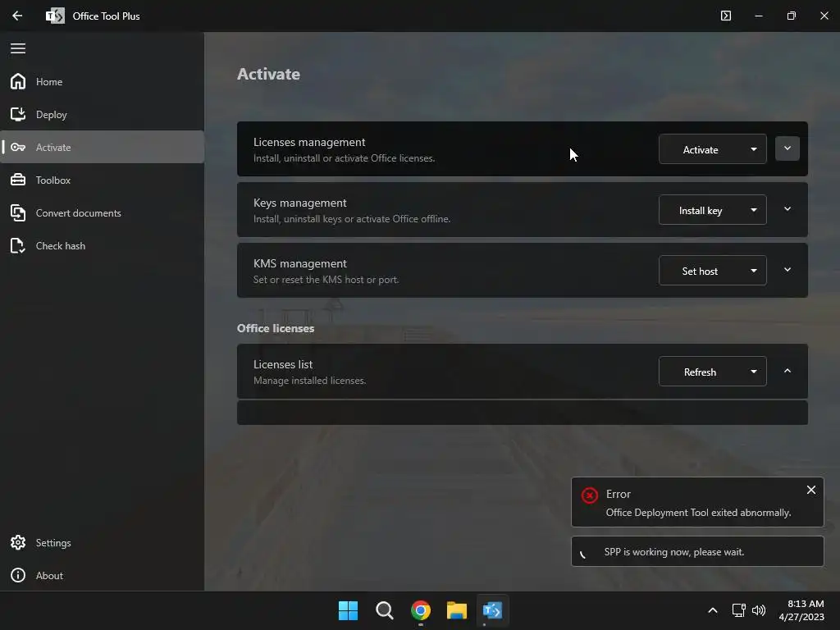
Task: Open the Check hash page
Action: click(x=102, y=245)
